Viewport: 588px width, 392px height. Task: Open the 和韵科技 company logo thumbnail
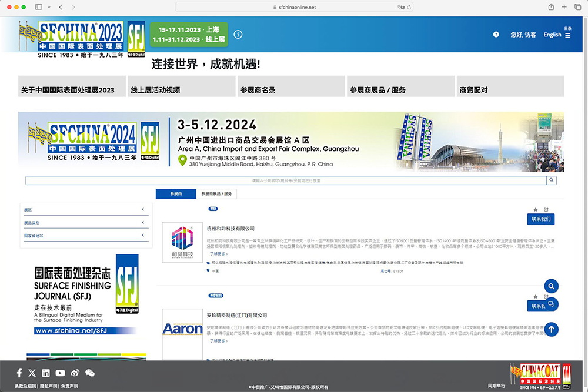coord(182,242)
